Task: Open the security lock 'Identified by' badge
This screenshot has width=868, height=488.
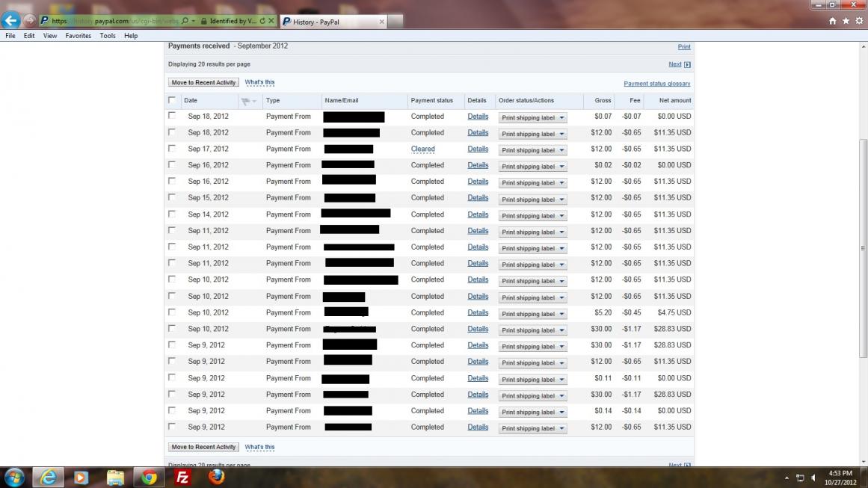Action: click(x=229, y=21)
